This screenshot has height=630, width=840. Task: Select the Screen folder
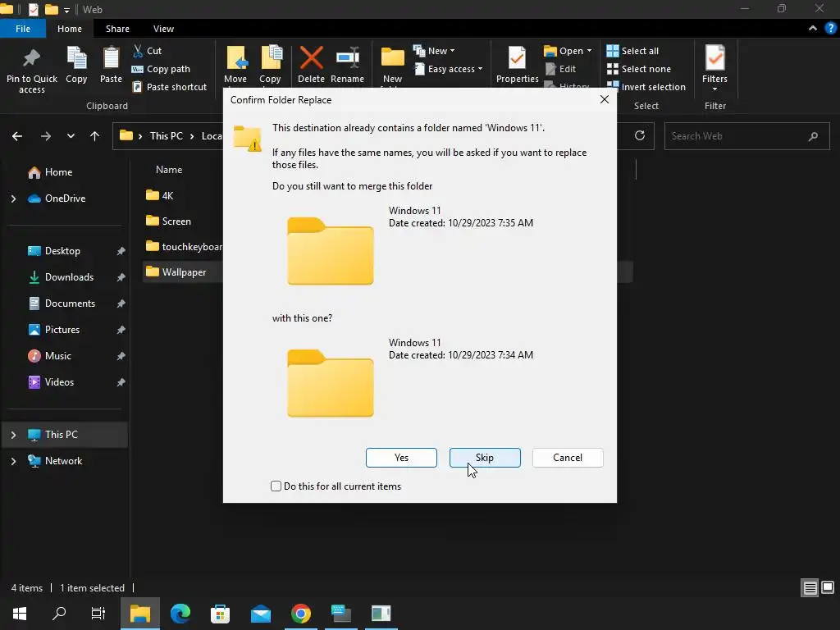pos(168,221)
